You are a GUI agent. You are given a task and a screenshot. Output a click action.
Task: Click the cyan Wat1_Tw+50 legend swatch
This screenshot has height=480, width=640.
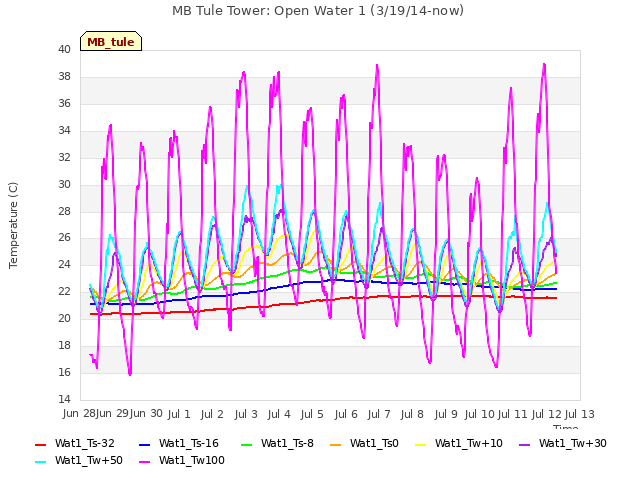tap(41, 461)
